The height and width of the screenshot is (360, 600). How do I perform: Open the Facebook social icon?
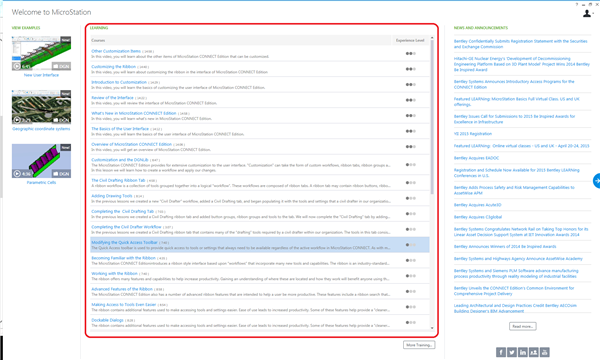click(x=501, y=352)
